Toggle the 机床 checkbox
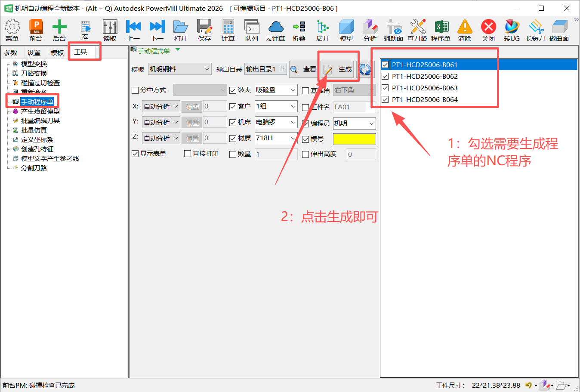The width and height of the screenshot is (580, 392). coord(233,123)
